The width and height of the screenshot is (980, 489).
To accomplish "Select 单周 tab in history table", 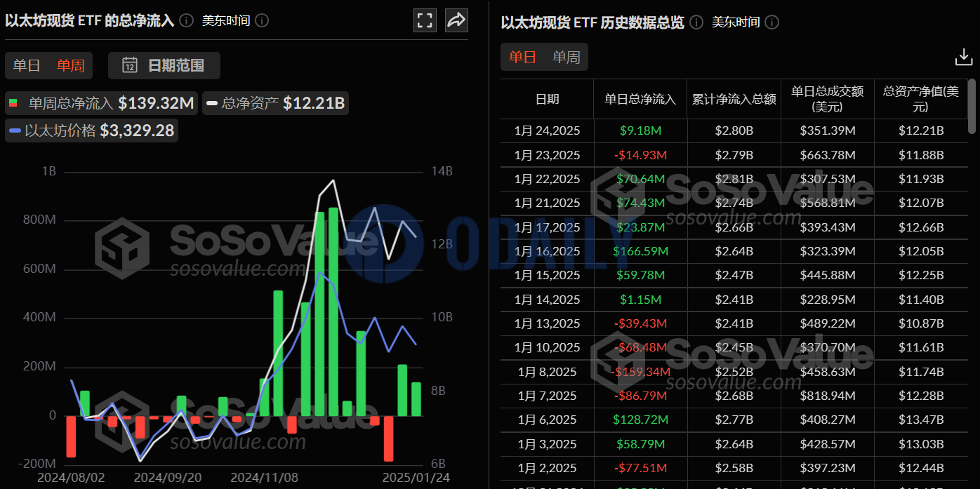I will click(566, 57).
